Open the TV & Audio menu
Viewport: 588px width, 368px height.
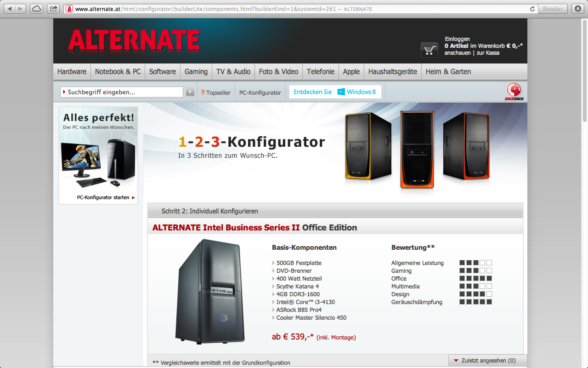(233, 72)
